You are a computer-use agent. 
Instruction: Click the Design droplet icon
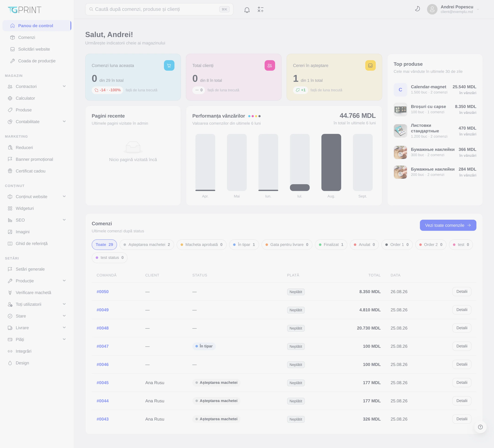pyautogui.click(x=10, y=363)
